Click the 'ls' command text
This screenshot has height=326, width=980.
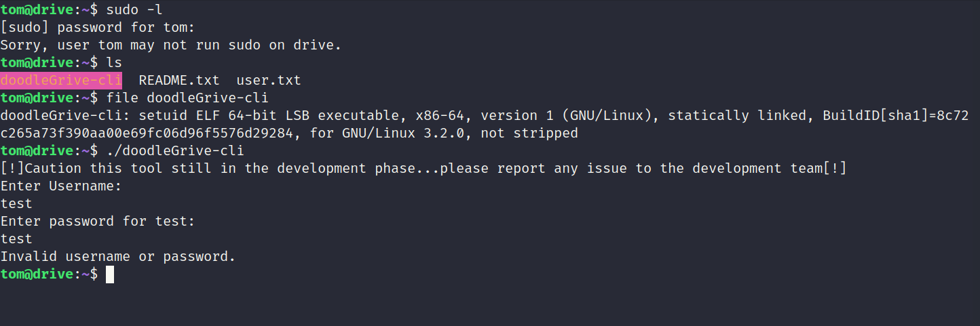[x=114, y=63]
